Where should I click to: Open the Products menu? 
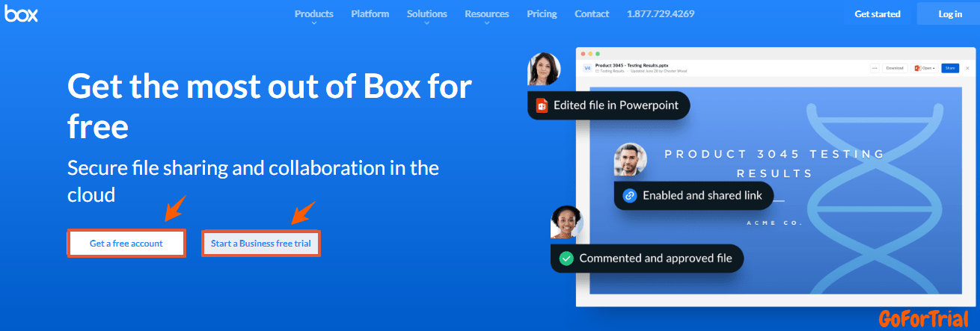point(314,13)
